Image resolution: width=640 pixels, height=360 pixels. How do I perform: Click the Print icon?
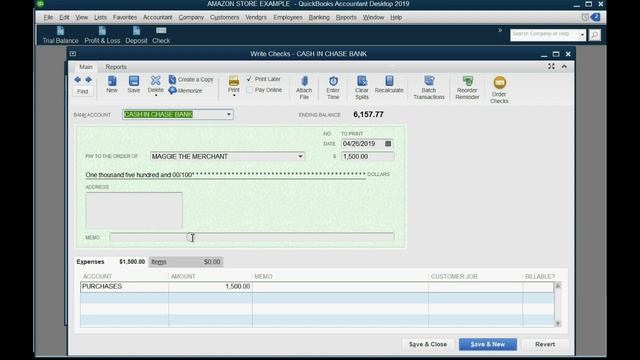[x=233, y=80]
